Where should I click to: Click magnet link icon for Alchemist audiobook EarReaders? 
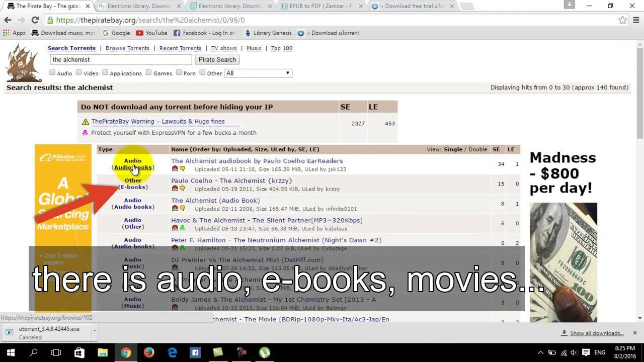[175, 169]
